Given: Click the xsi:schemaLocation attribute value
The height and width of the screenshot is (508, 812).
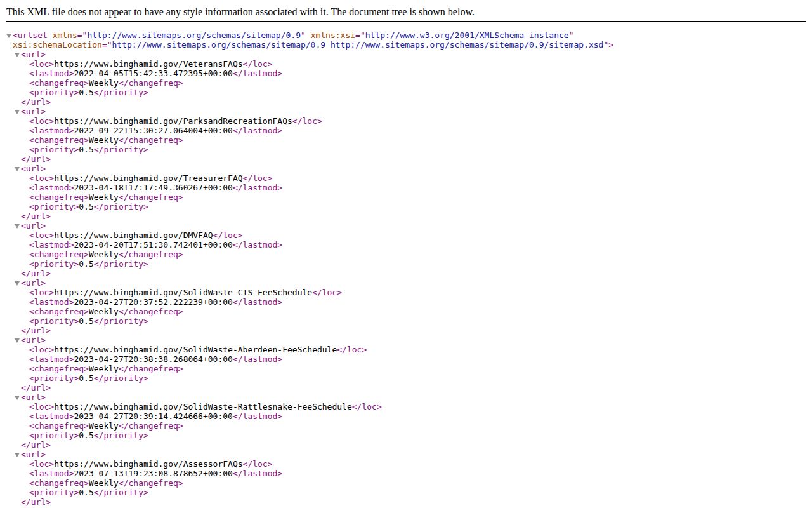Looking at the screenshot, I should pos(358,45).
